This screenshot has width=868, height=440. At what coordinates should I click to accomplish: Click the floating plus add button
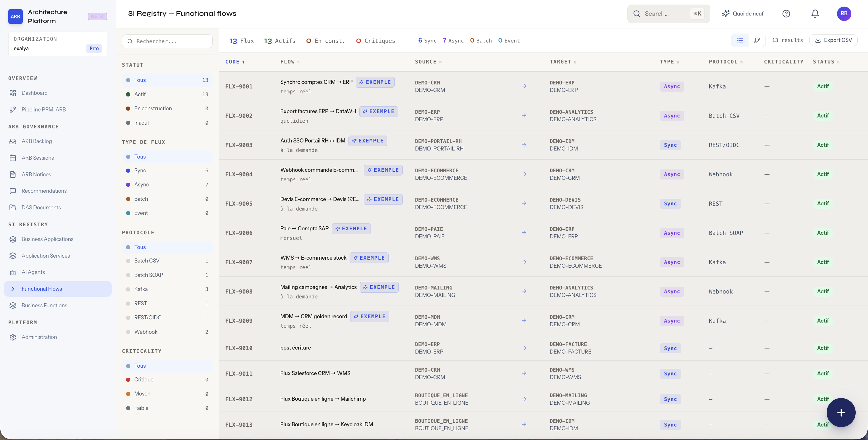tap(841, 413)
